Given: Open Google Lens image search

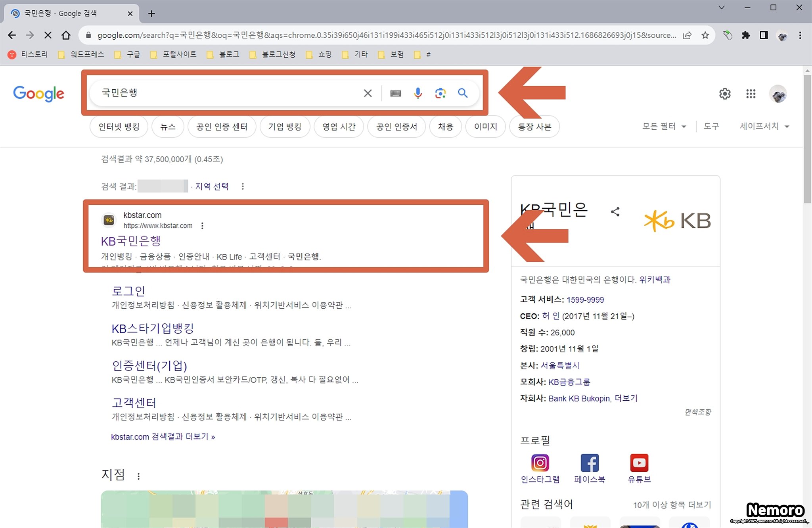Looking at the screenshot, I should coord(440,93).
